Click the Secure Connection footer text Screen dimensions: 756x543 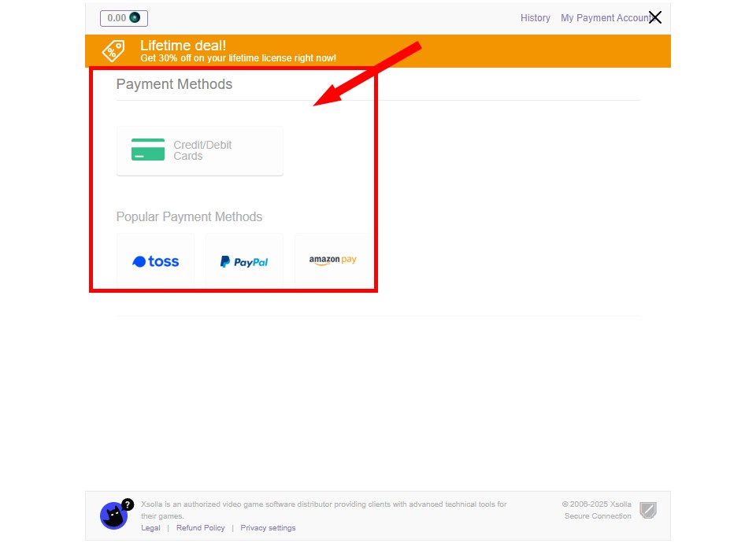click(598, 516)
